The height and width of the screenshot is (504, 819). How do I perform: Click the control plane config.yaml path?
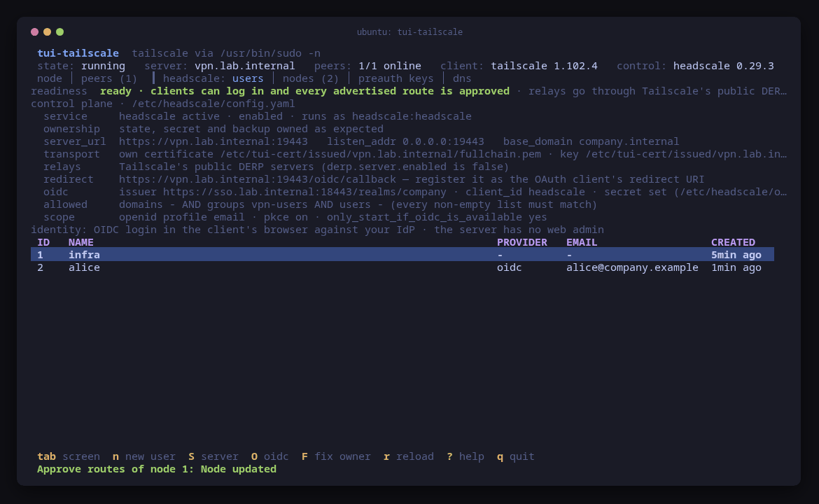[x=213, y=104]
